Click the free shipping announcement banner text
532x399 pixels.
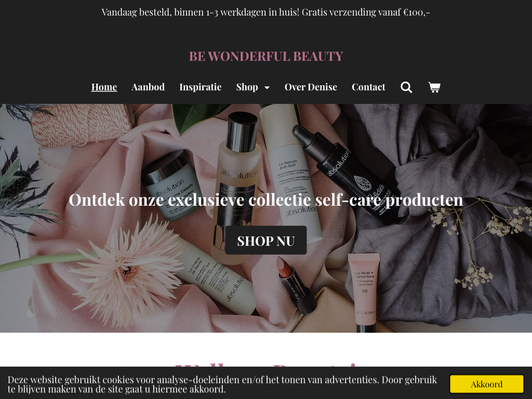(265, 12)
